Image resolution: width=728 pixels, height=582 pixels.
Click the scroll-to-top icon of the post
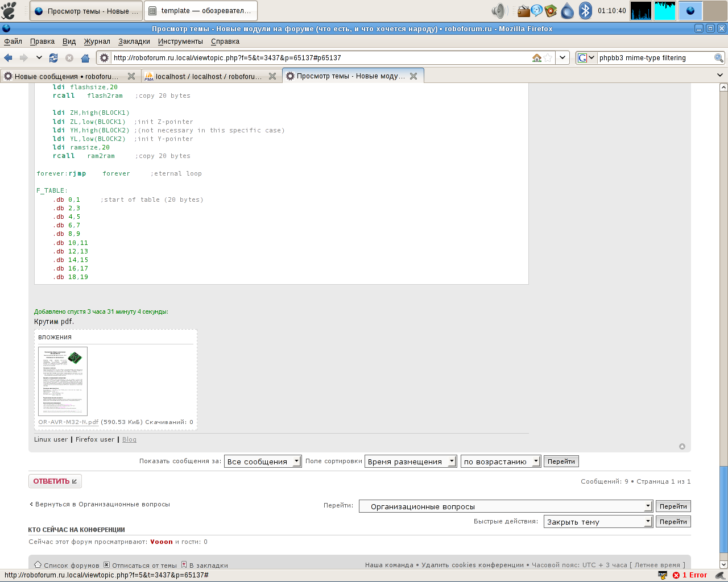click(x=682, y=446)
